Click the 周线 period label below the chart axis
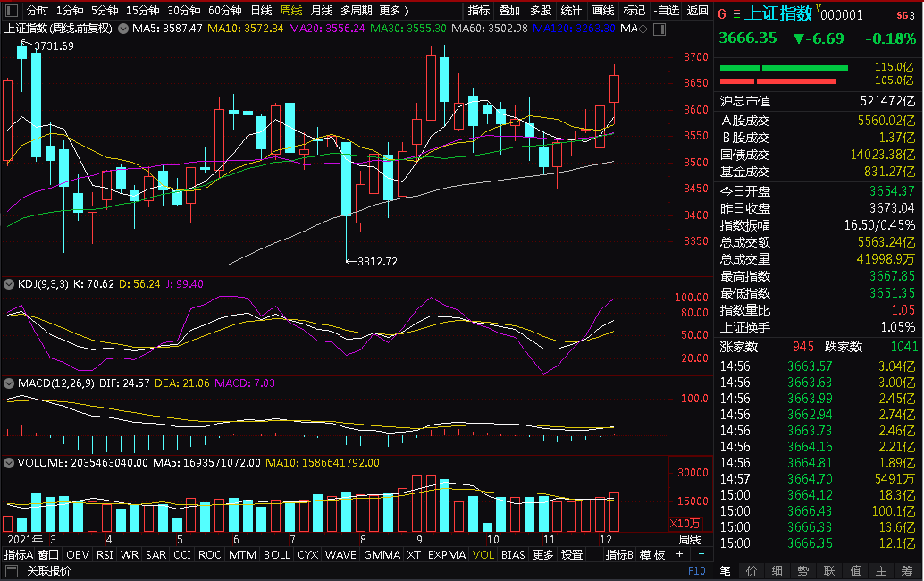The height and width of the screenshot is (581, 924). [x=690, y=539]
